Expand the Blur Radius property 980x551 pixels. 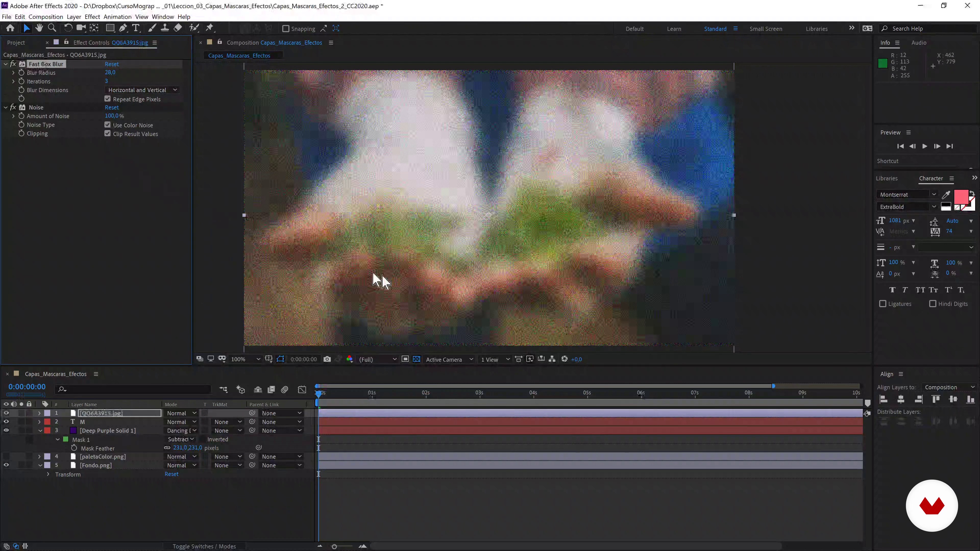(13, 73)
